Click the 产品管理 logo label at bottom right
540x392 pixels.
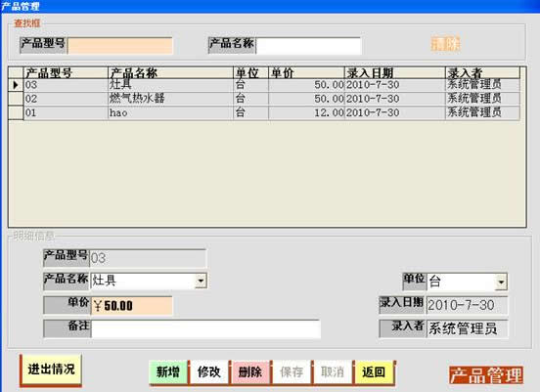(486, 375)
